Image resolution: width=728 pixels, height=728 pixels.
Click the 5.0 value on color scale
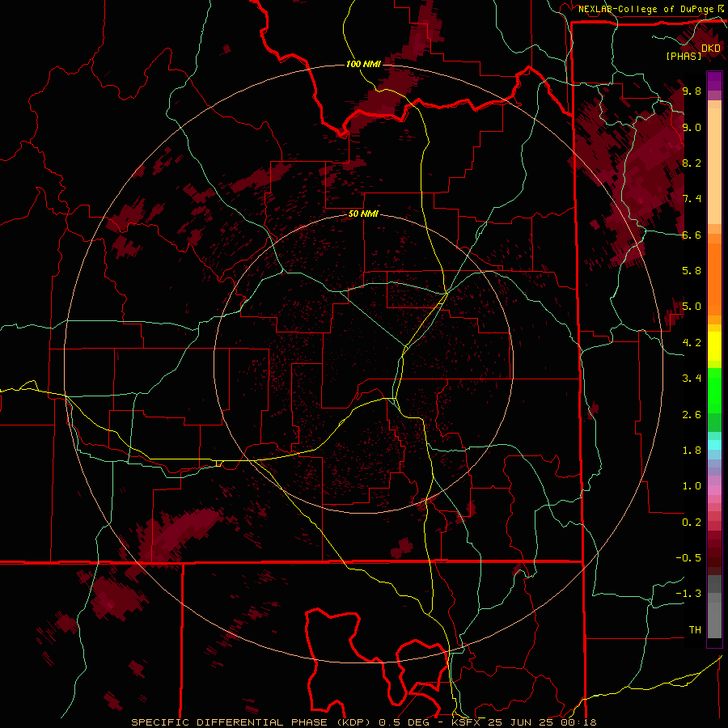coord(692,307)
